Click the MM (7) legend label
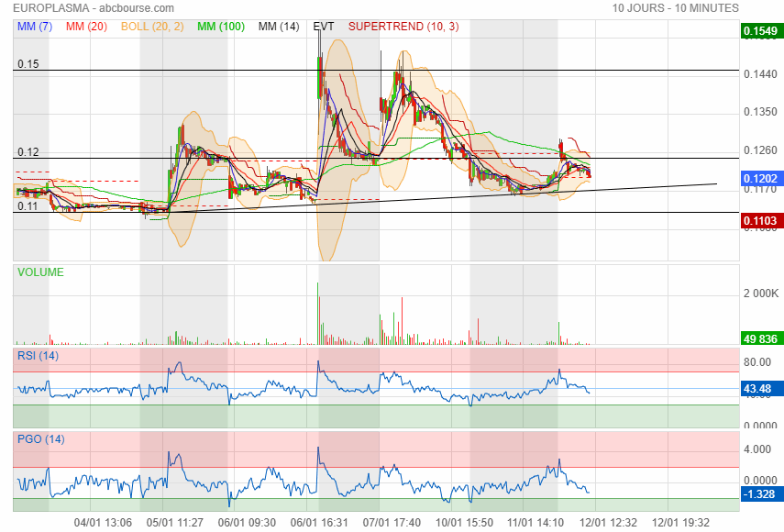The image size is (784, 532). [35, 27]
